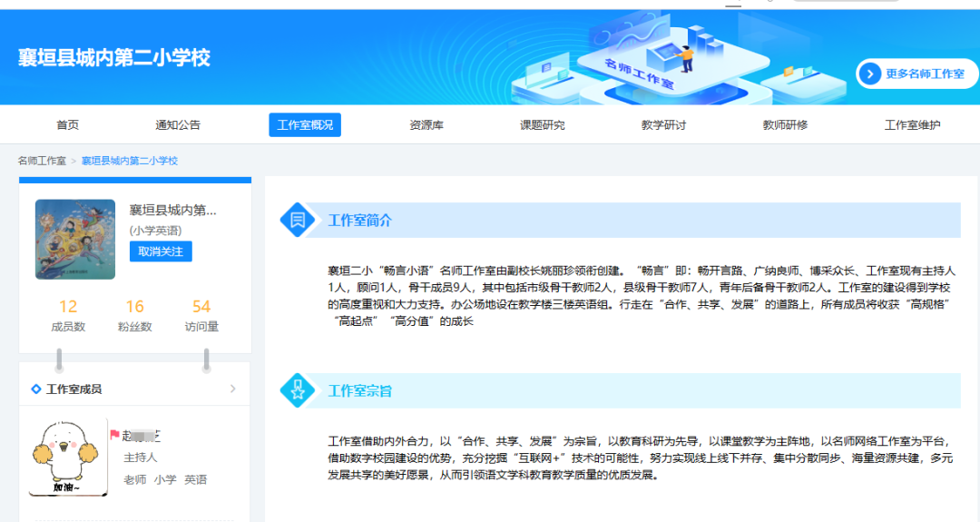Click the 12 成员数 counter

(x=68, y=315)
